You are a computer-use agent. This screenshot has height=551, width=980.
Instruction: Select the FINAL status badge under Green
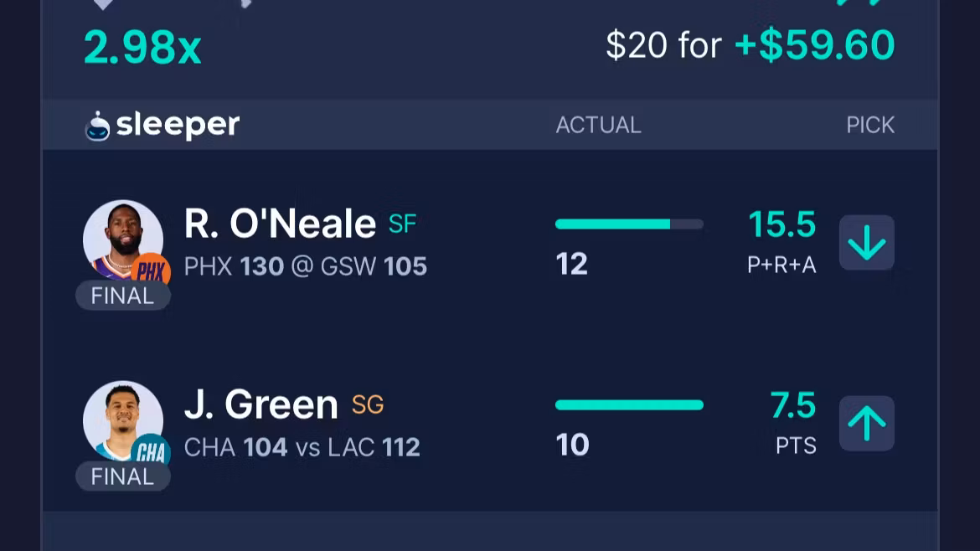point(122,476)
